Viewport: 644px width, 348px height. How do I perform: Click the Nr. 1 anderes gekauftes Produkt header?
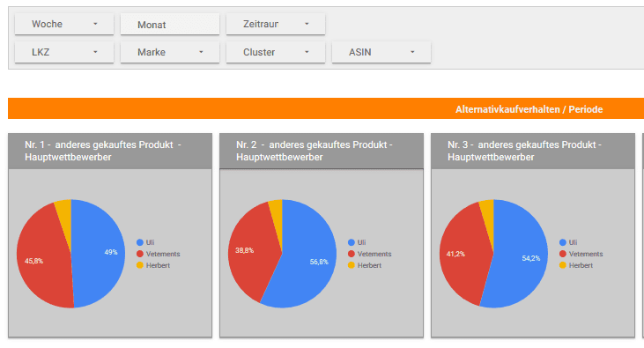click(x=110, y=151)
